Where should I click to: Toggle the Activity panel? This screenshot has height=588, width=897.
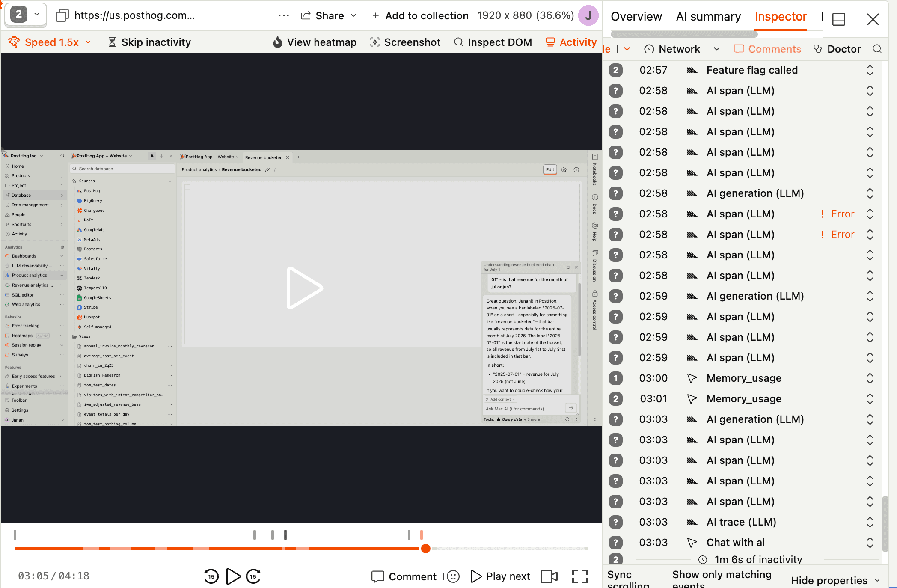tap(571, 42)
